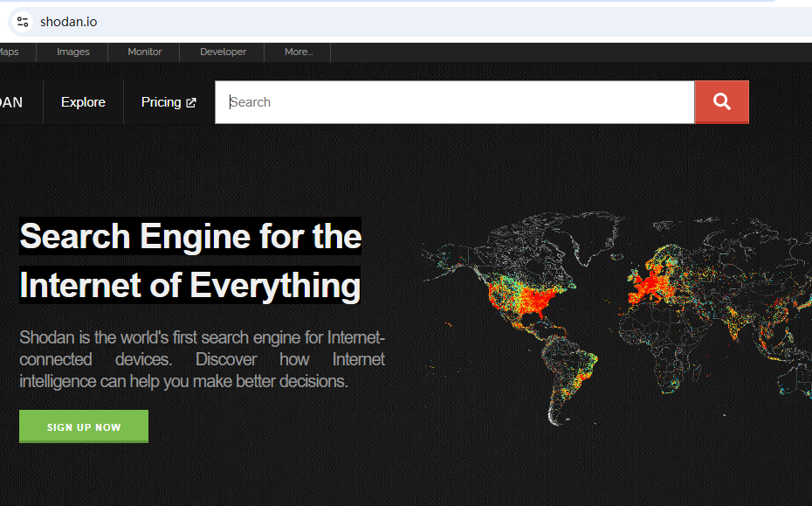Open the Pricing external link
The height and width of the screenshot is (506, 812).
(169, 102)
